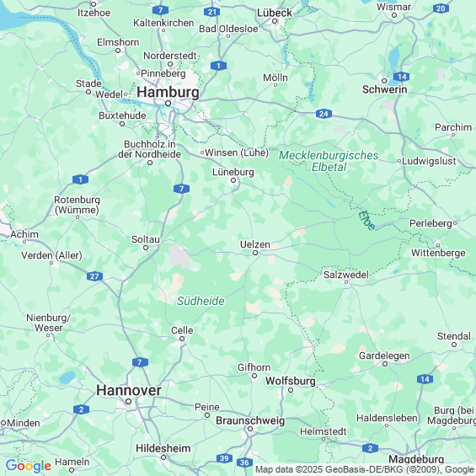Click the Lüneburg city marker
The width and height of the screenshot is (476, 476).
[233, 180]
